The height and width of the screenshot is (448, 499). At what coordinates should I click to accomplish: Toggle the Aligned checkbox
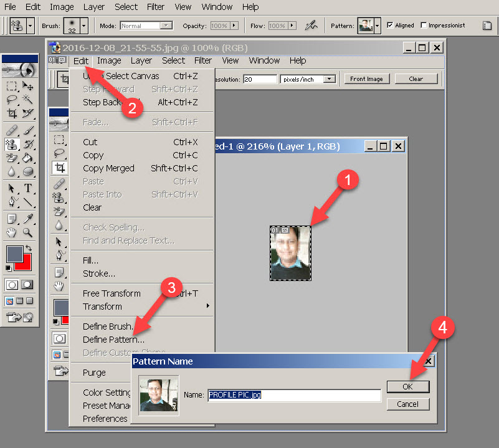pos(390,26)
